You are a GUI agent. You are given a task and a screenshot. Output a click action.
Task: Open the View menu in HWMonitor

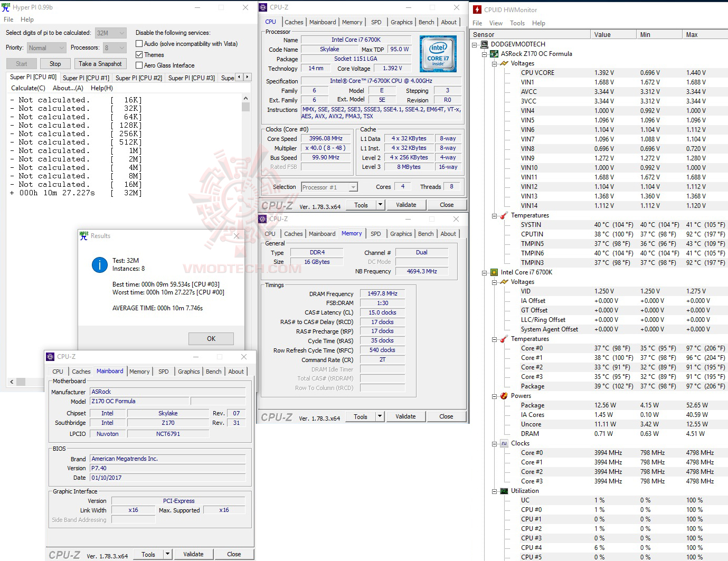[496, 23]
